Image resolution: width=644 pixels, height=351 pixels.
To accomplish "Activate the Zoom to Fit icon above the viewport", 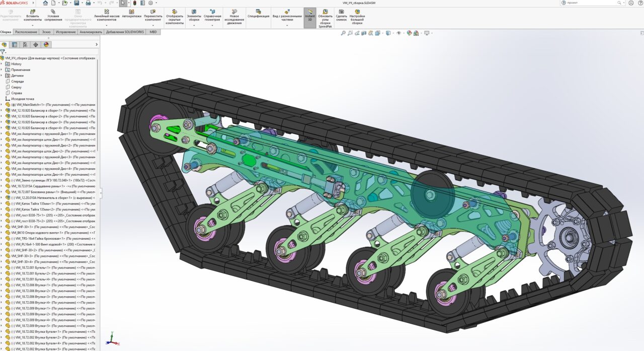I will click(344, 32).
